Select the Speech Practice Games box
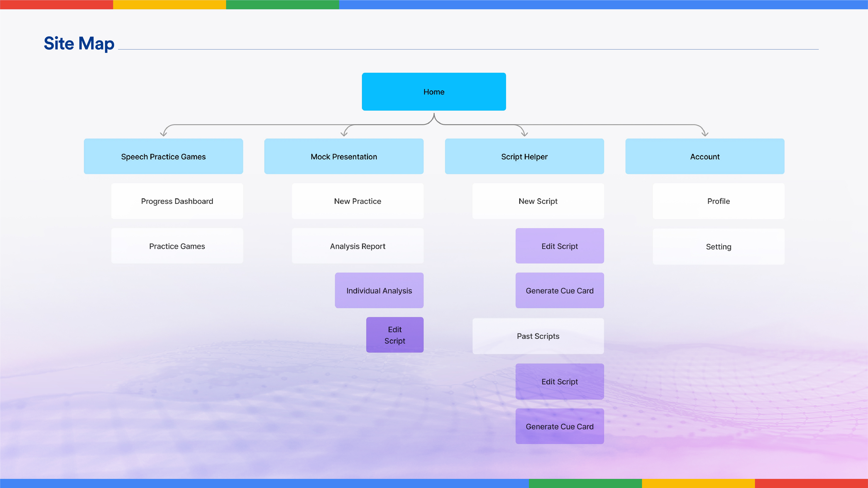868x488 pixels. click(163, 157)
